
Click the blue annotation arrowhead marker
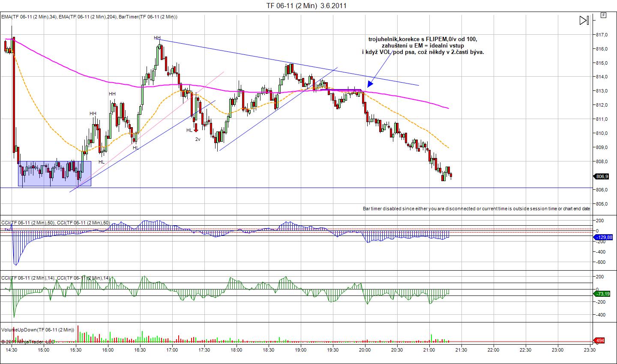[x=370, y=84]
